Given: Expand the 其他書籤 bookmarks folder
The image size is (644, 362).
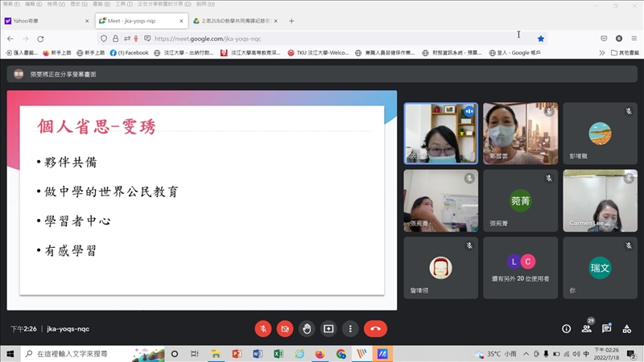Looking at the screenshot, I should pos(619,53).
